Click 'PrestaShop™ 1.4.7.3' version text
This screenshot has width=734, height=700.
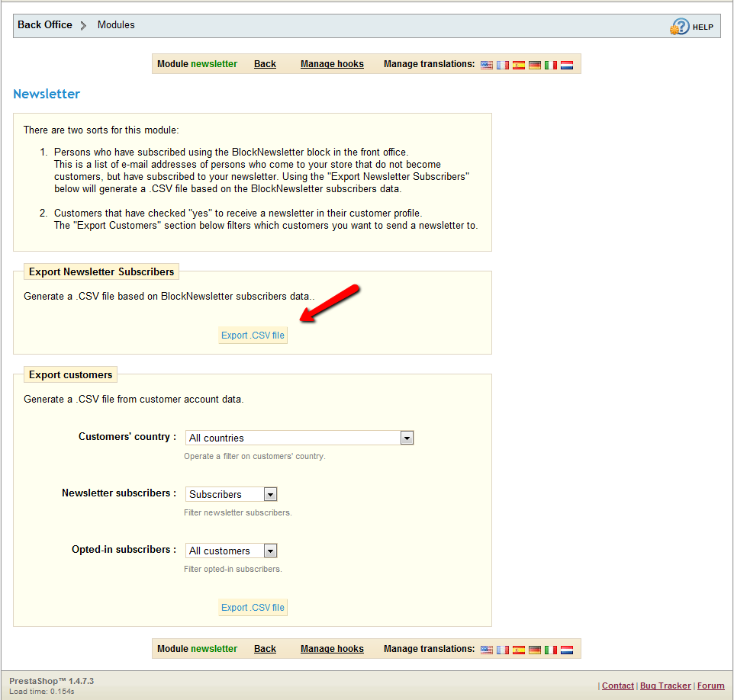point(51,681)
